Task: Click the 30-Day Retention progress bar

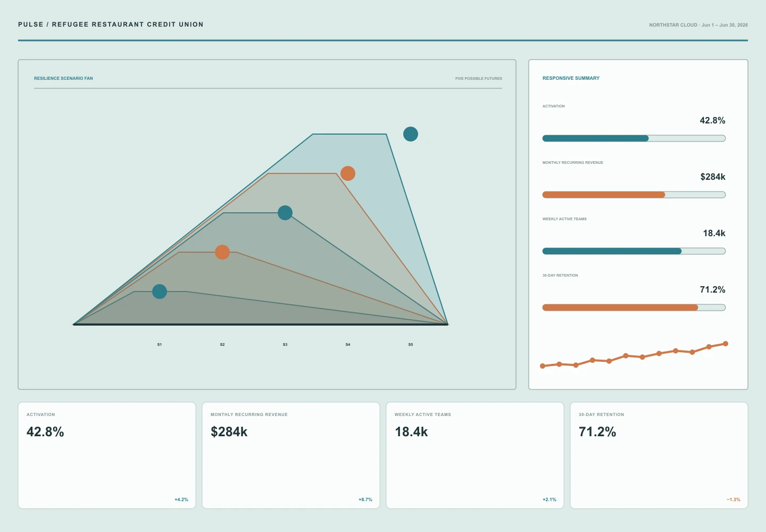Action: [634, 307]
